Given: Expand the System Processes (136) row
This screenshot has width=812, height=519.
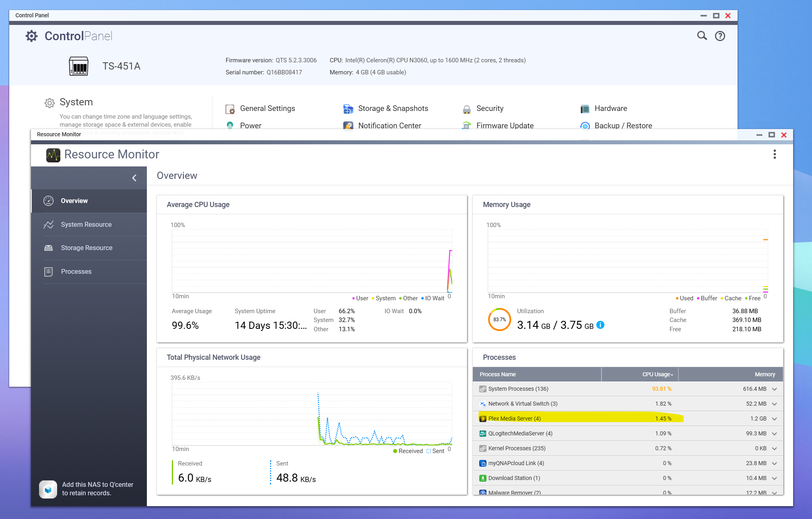Looking at the screenshot, I should tap(775, 389).
